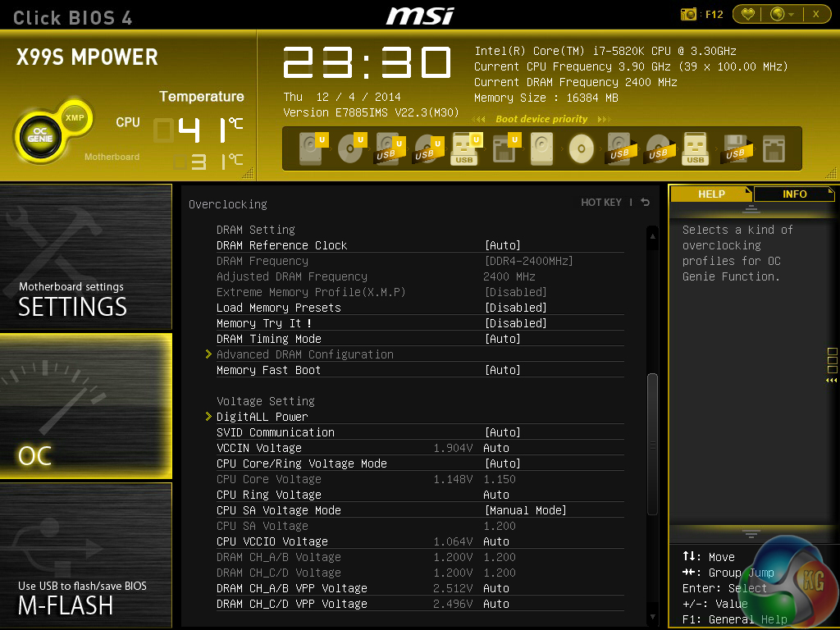
Task: Open the HOT KEY list
Action: tap(601, 203)
